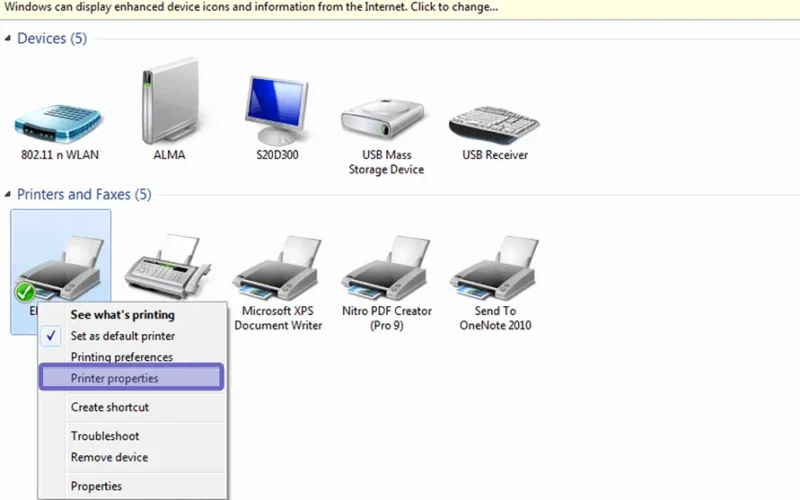
Task: Click the Nitro PDF Creator (Pro 9) label
Action: 387,318
